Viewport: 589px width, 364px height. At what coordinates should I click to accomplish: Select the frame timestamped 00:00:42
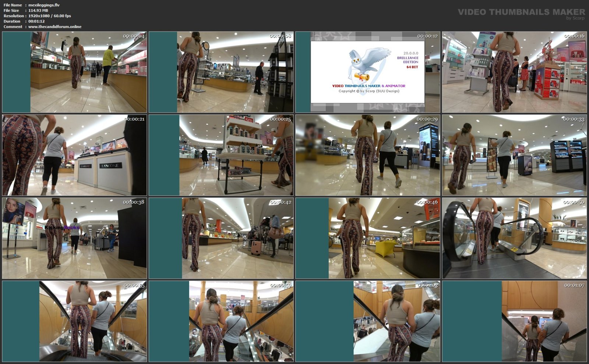point(221,238)
